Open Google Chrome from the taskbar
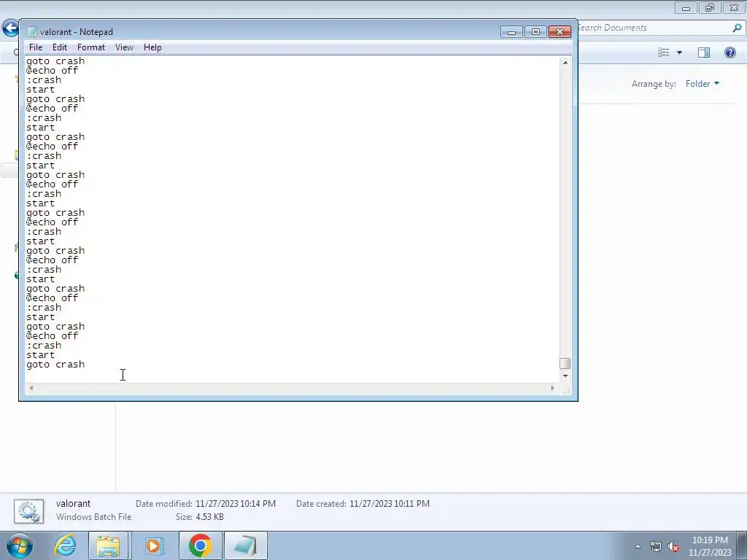 coord(200,545)
